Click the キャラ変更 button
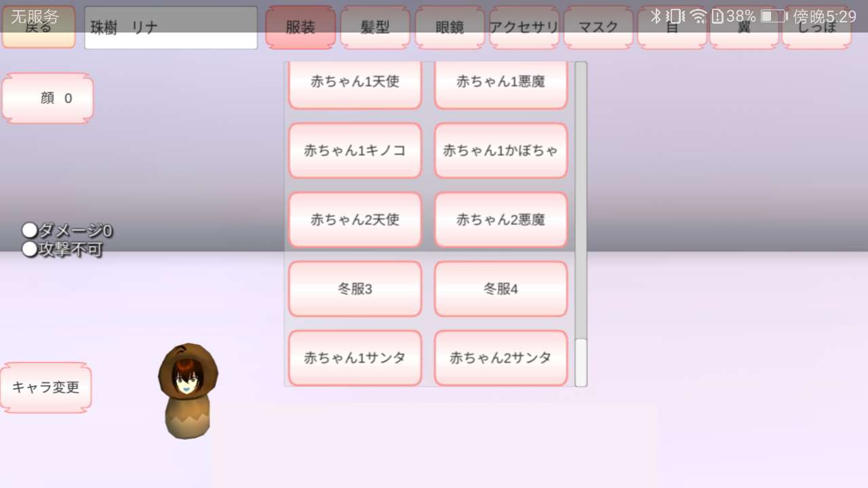This screenshot has width=868, height=488. 45,388
